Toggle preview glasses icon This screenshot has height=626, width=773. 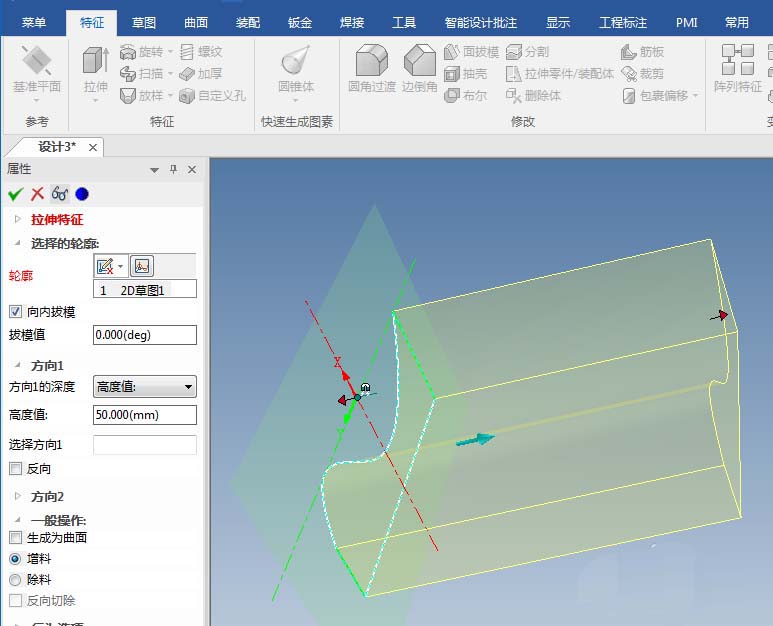[60, 194]
